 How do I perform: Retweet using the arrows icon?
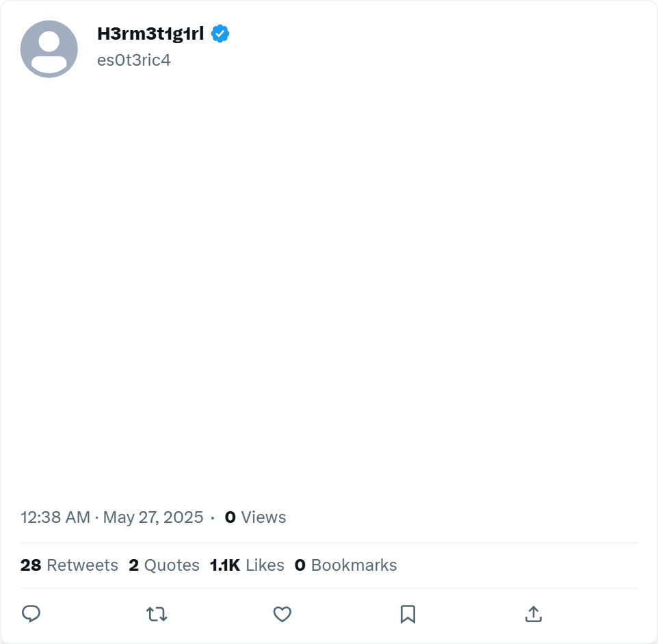click(x=157, y=614)
